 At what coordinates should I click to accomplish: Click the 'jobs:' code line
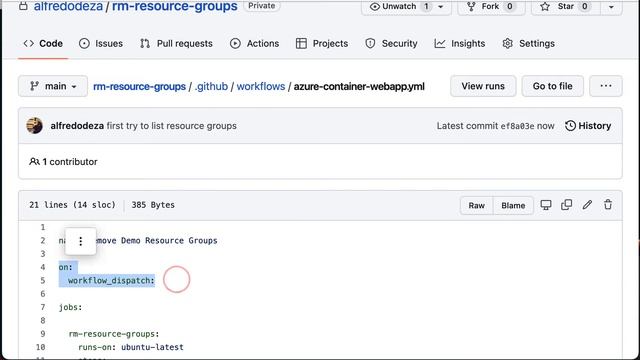coord(70,307)
